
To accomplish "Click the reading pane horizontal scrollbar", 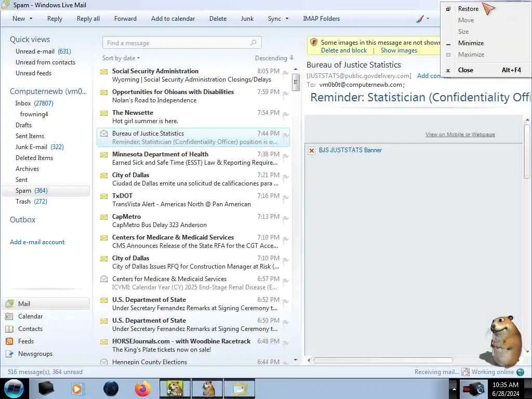I will [383, 361].
